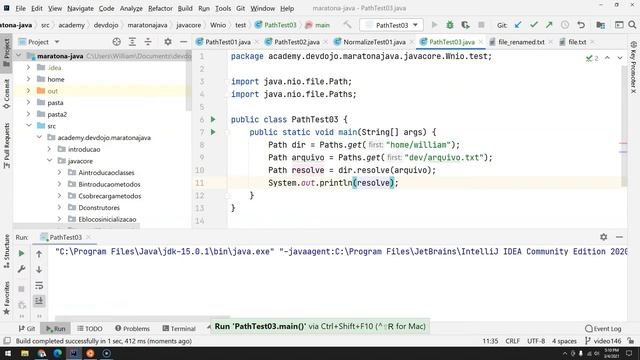
Task: Toggle Pull Requests side panel
Action: 7,146
